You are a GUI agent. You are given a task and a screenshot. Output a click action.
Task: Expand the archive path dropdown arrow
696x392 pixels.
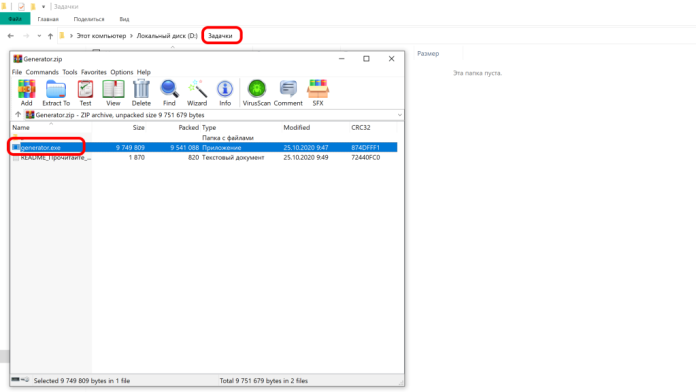click(x=399, y=115)
